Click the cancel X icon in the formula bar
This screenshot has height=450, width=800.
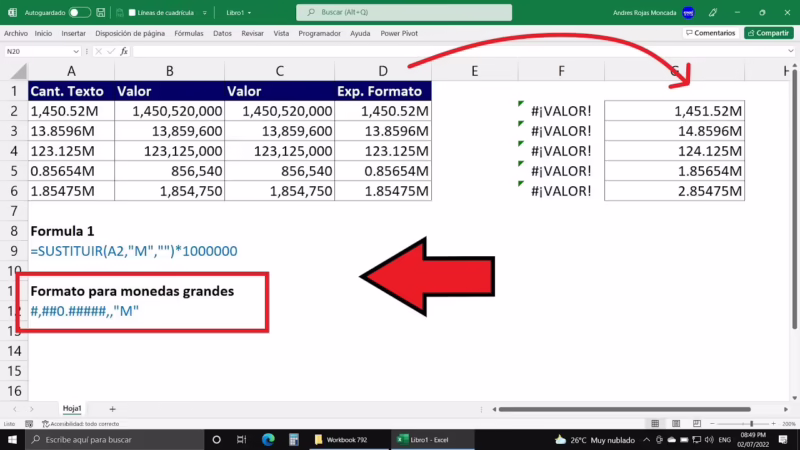98,52
